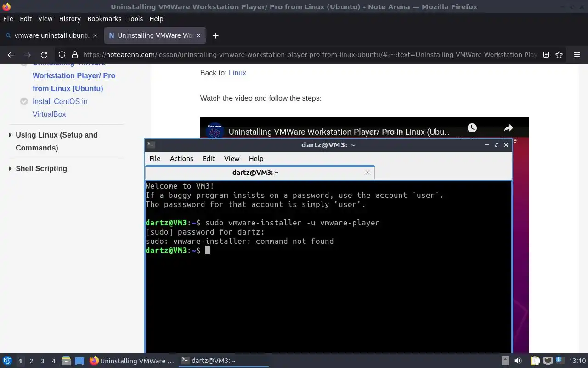Switch to virtual desktop 1
588x368 pixels.
(20, 361)
